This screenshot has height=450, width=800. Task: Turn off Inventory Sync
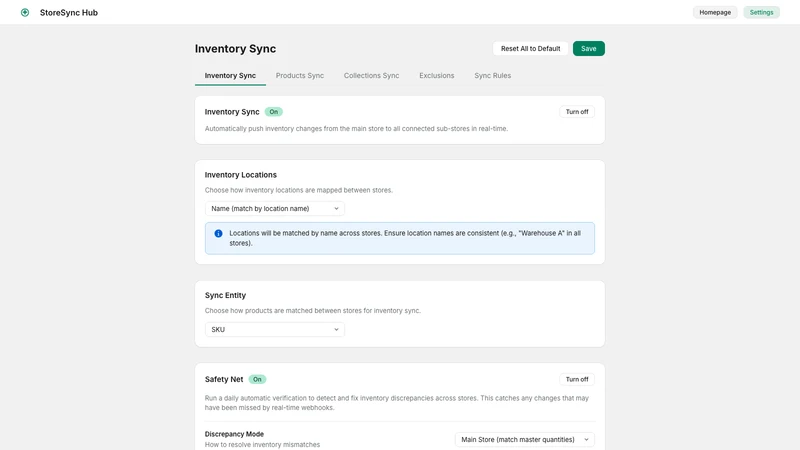577,112
